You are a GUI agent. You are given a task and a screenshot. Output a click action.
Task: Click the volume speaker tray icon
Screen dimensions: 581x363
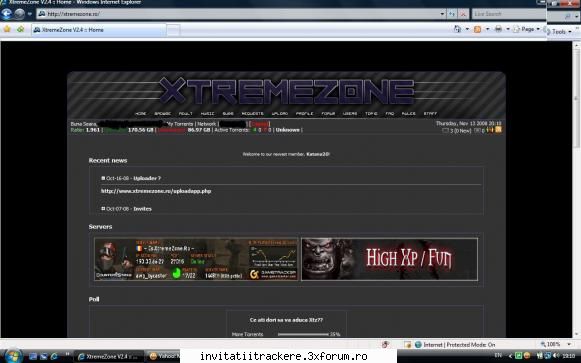pyautogui.click(x=555, y=356)
